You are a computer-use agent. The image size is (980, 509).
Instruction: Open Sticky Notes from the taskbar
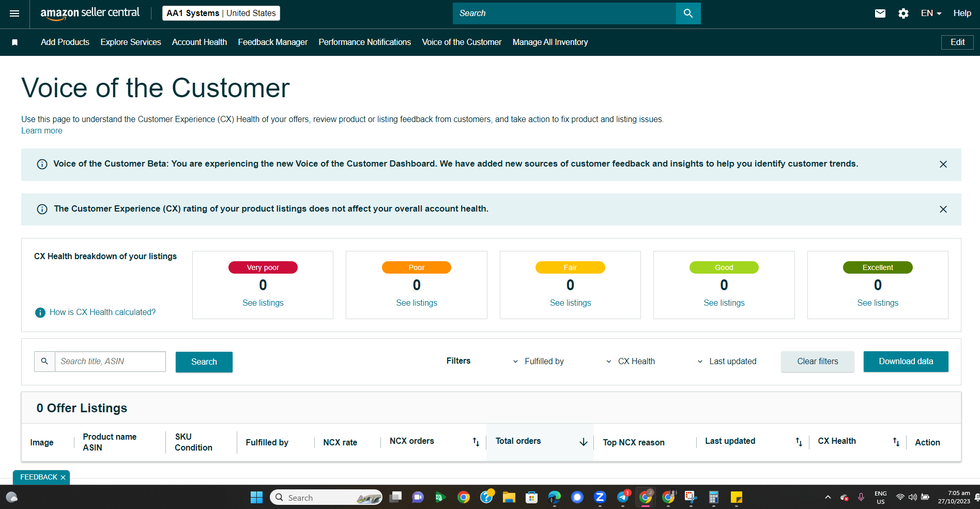[737, 498]
